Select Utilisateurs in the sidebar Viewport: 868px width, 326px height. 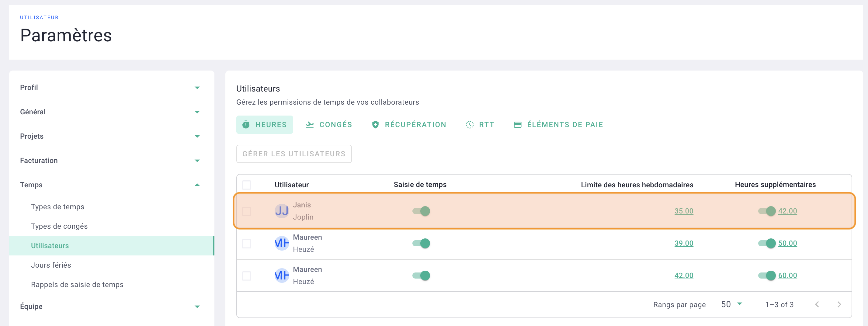tap(111, 246)
